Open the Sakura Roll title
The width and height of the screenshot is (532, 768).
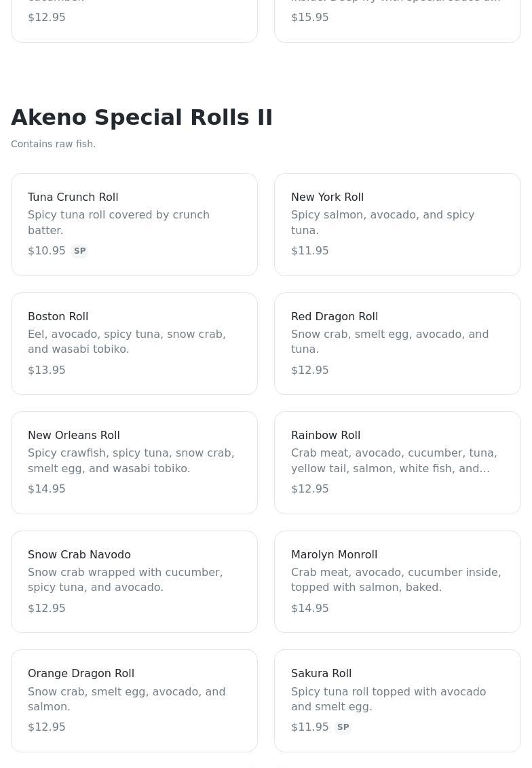click(x=321, y=674)
